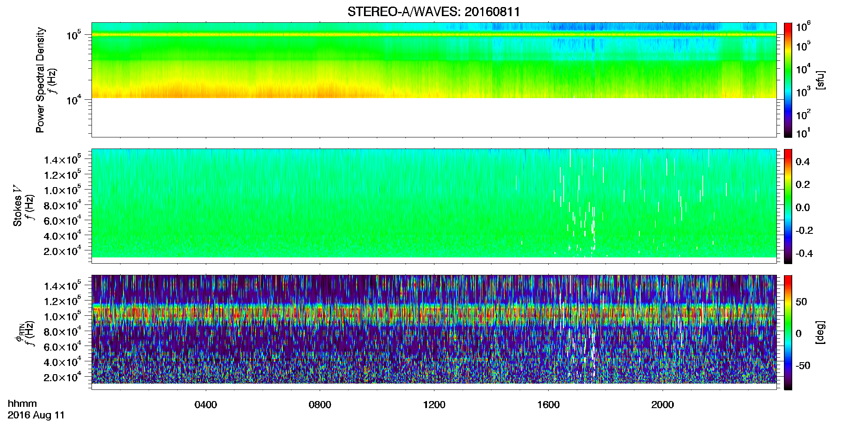
Task: Click the [deg] units label
Action: point(821,332)
